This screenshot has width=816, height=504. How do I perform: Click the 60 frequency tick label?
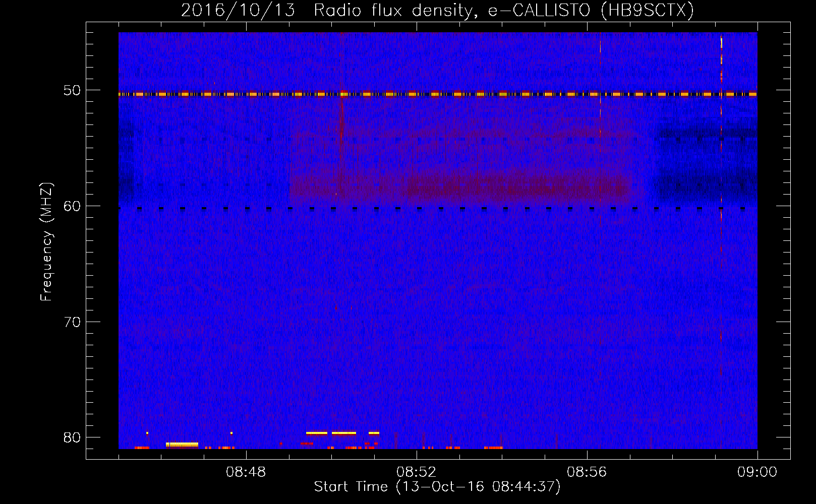coord(72,206)
